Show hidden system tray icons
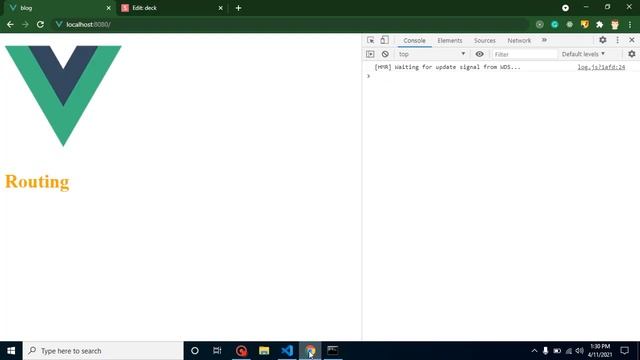This screenshot has width=640, height=360. (x=534, y=351)
